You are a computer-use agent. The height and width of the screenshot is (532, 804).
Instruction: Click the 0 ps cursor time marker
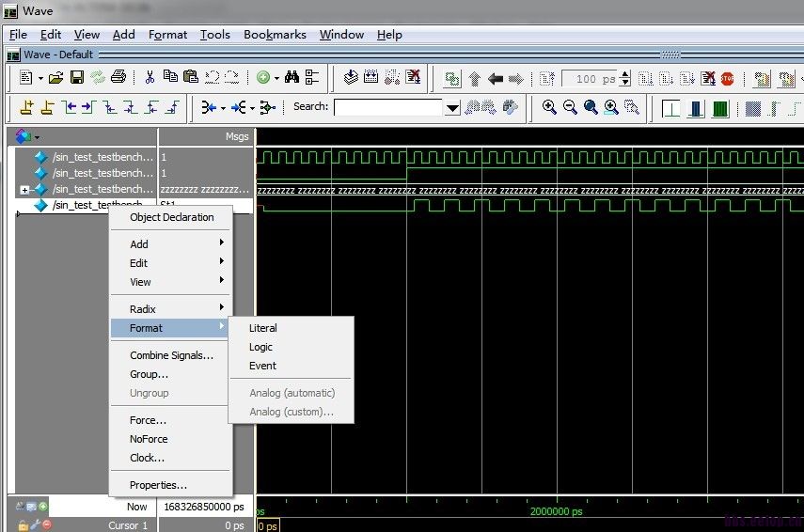tap(268, 525)
